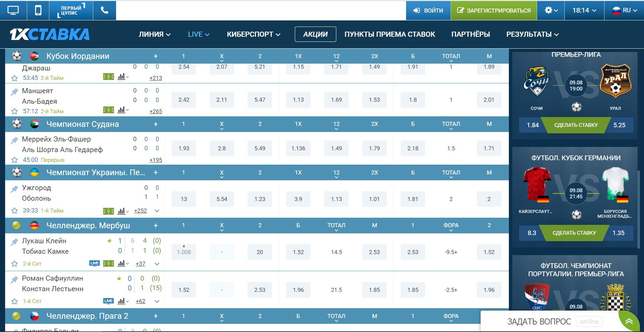
Task: Open the mobile app phone icon
Action: pos(38,11)
